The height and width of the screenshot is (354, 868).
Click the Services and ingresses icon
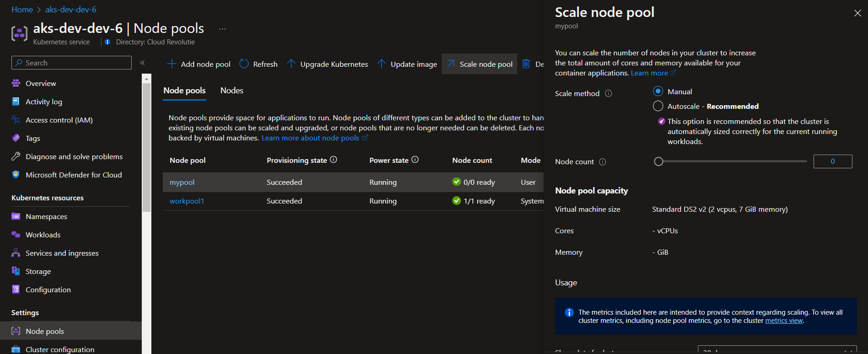[x=16, y=253]
